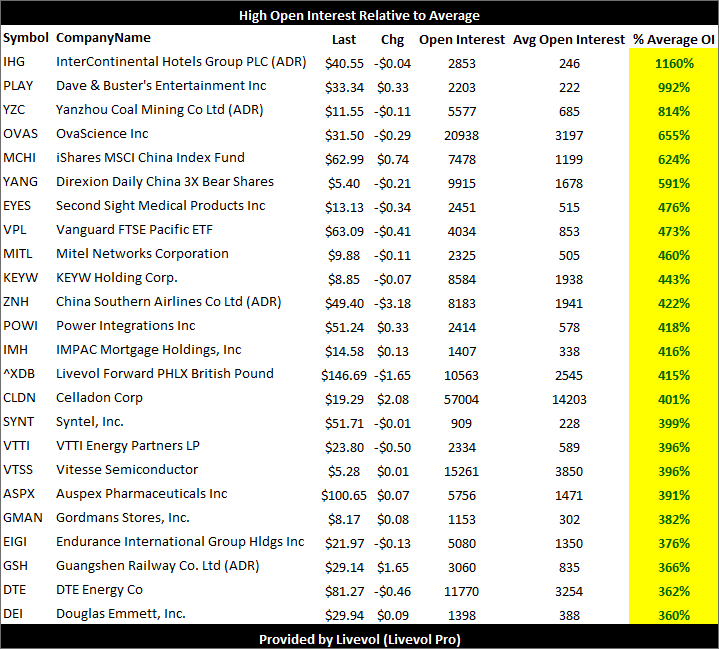Click Livevol Forward PHLX British Pound
The height and width of the screenshot is (649, 719).
165,373
